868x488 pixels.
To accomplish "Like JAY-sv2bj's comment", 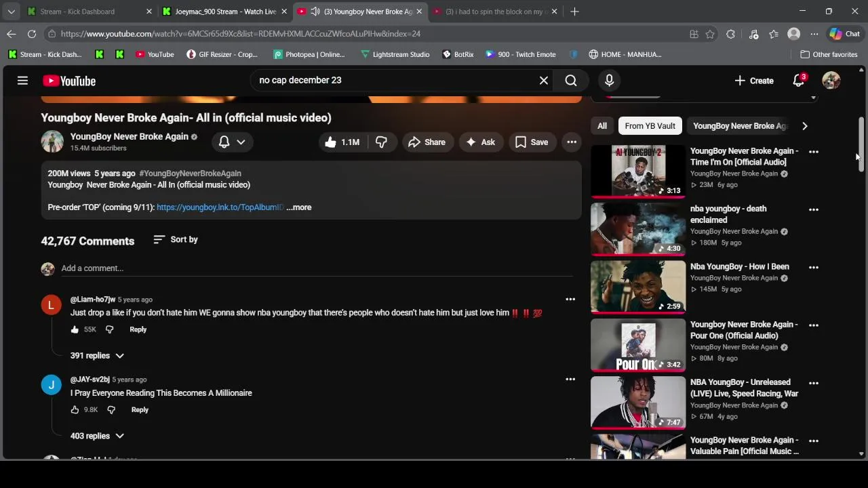I will point(75,410).
